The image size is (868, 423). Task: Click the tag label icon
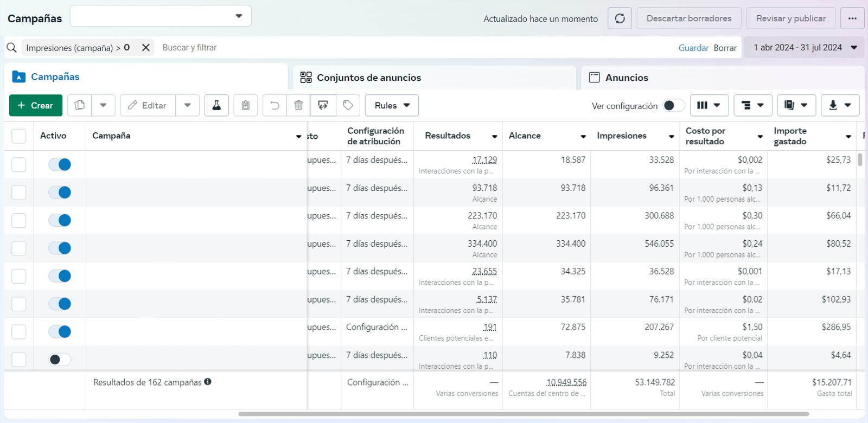(348, 105)
